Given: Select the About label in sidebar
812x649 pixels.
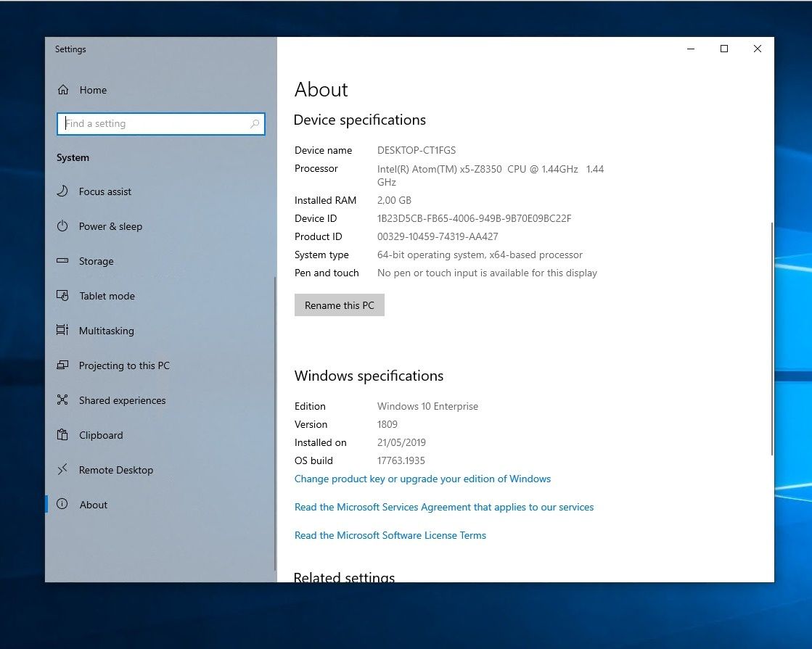Looking at the screenshot, I should [93, 505].
